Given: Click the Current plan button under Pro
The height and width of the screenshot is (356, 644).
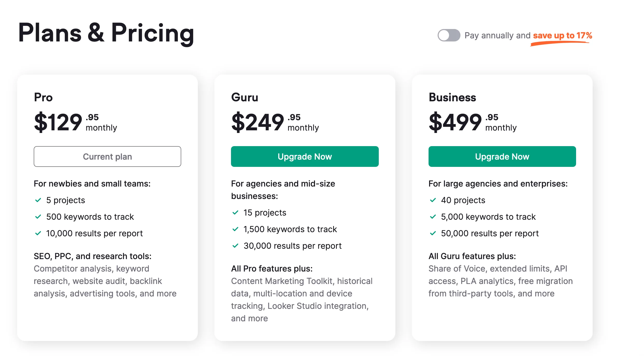Looking at the screenshot, I should [x=107, y=156].
